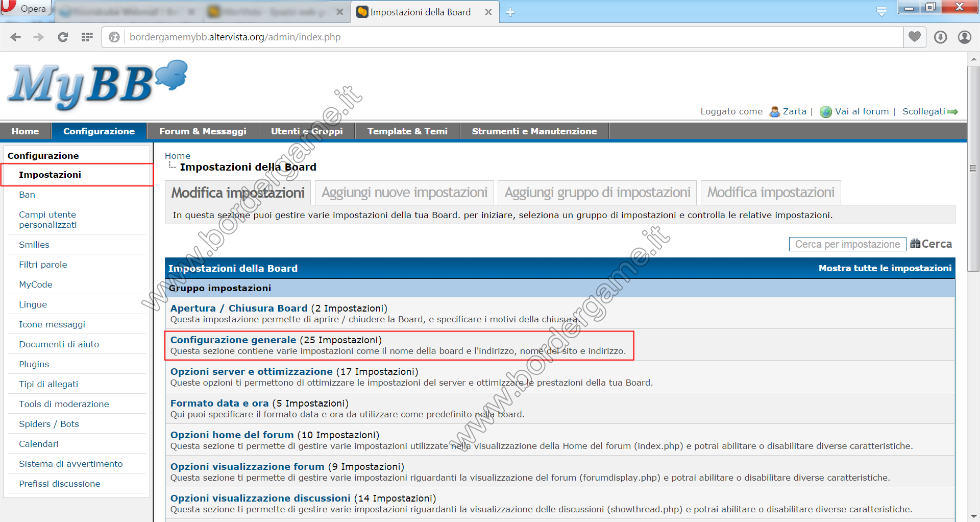Open Sistema di avvertimento in the sidebar
The height and width of the screenshot is (522, 980).
(71, 464)
